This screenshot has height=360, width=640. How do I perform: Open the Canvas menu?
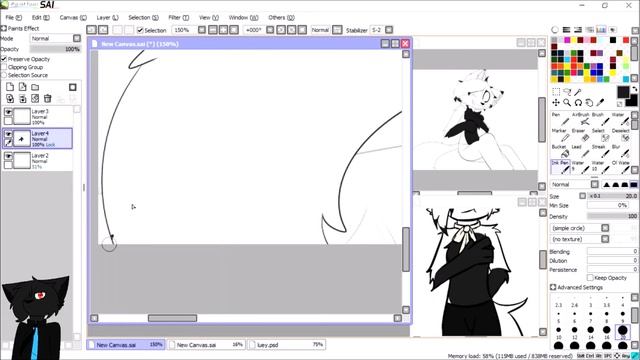click(x=73, y=18)
